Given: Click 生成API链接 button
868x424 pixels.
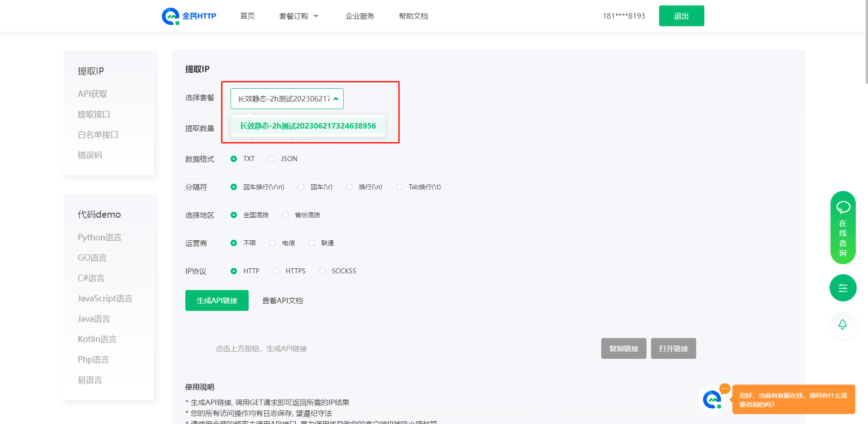Looking at the screenshot, I should pos(217,300).
